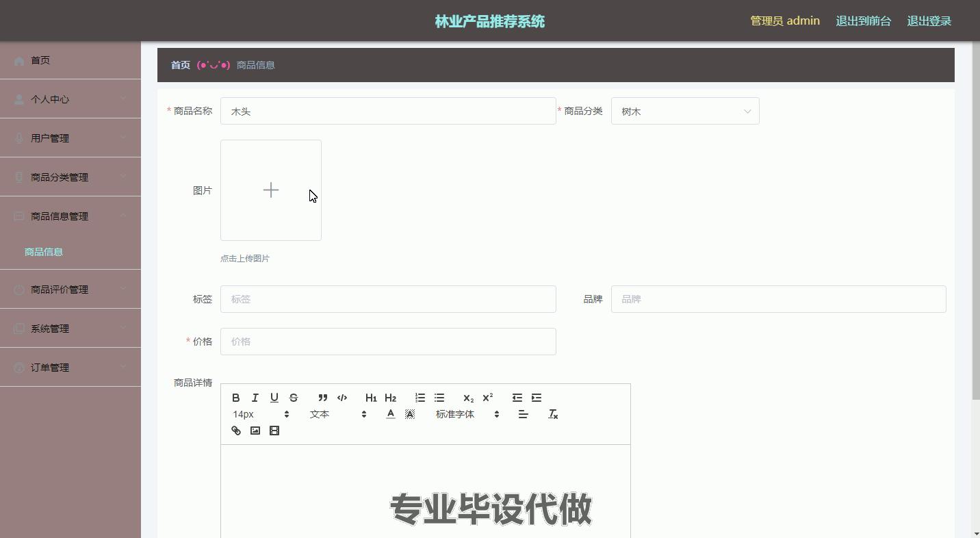This screenshot has height=538, width=980.
Task: Insert a video via the film icon
Action: (274, 431)
